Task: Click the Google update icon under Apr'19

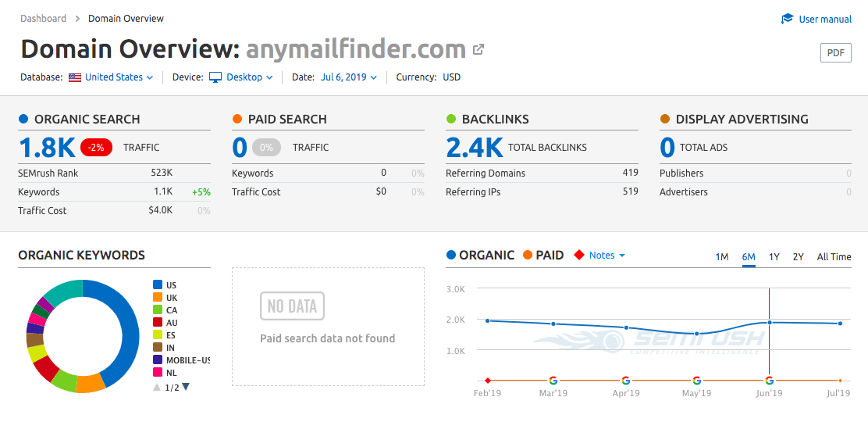Action: pyautogui.click(x=625, y=381)
